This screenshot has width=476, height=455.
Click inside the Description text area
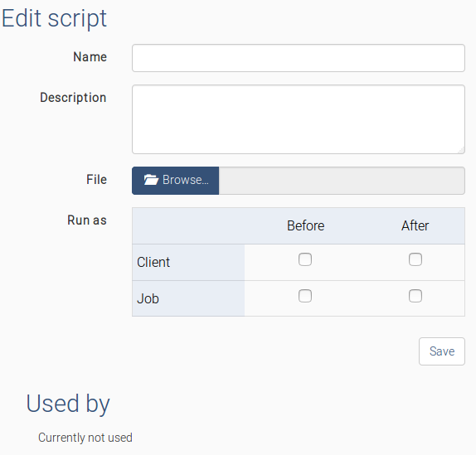pos(299,119)
